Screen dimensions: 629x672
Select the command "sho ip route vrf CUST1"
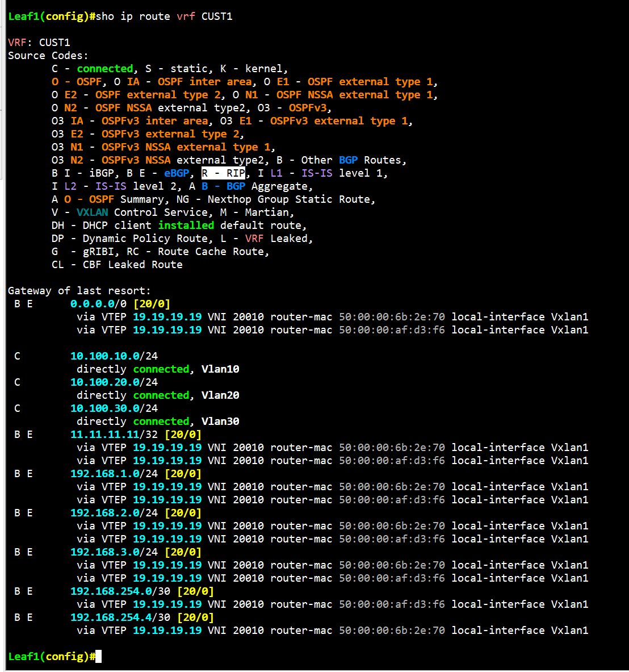165,16
